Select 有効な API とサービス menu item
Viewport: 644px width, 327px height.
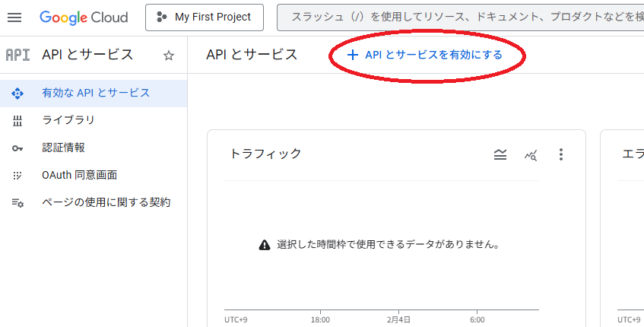coord(94,94)
